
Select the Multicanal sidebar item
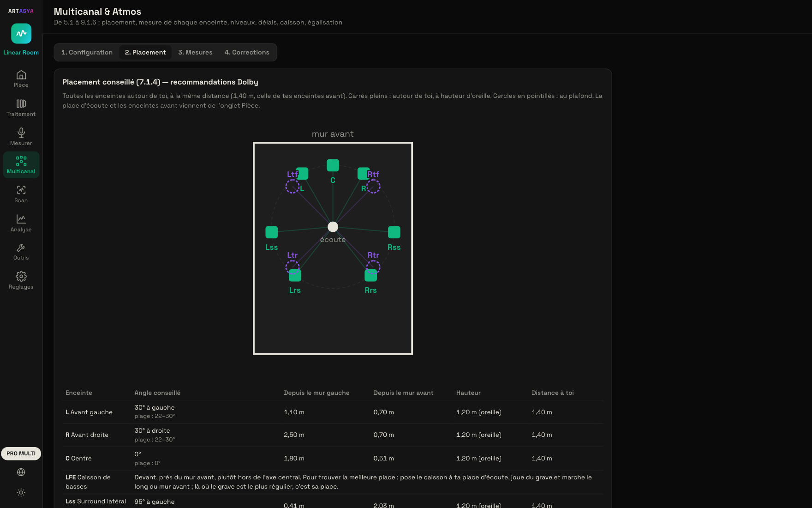(x=21, y=165)
